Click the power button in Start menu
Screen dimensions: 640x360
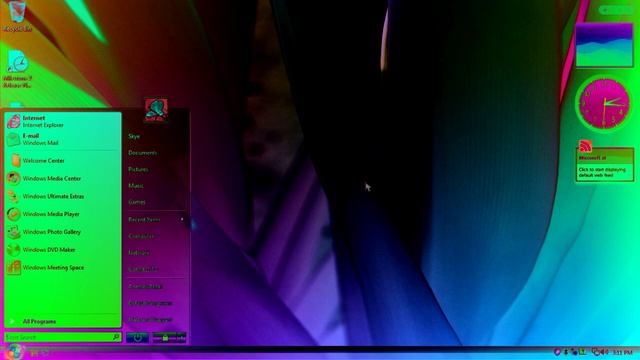click(x=138, y=338)
